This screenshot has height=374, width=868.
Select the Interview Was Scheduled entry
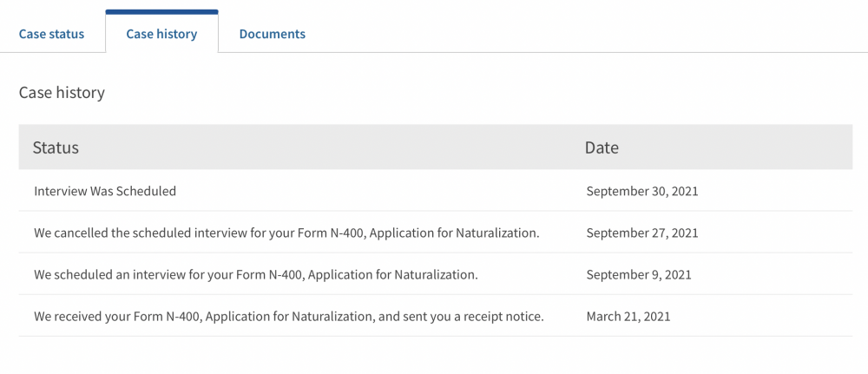(x=105, y=192)
